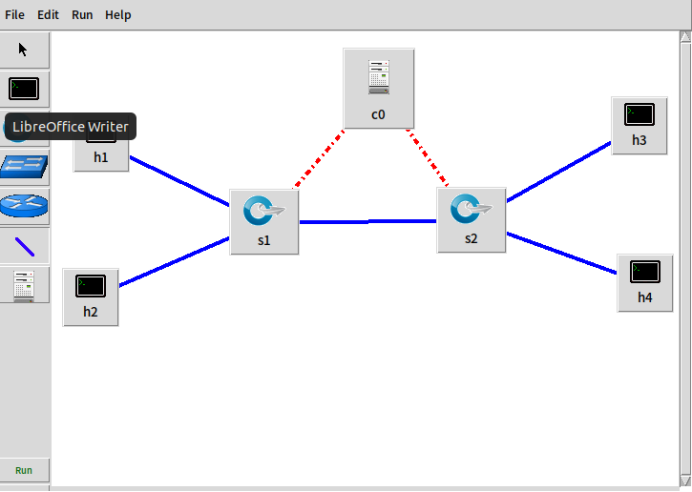Select host node h2
Viewport: 692px width, 492px height.
coord(90,297)
